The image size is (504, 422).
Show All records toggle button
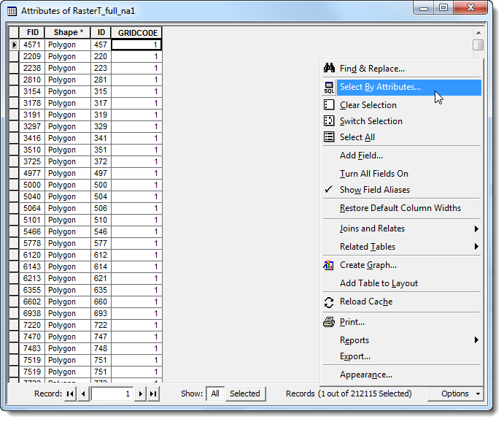(214, 394)
